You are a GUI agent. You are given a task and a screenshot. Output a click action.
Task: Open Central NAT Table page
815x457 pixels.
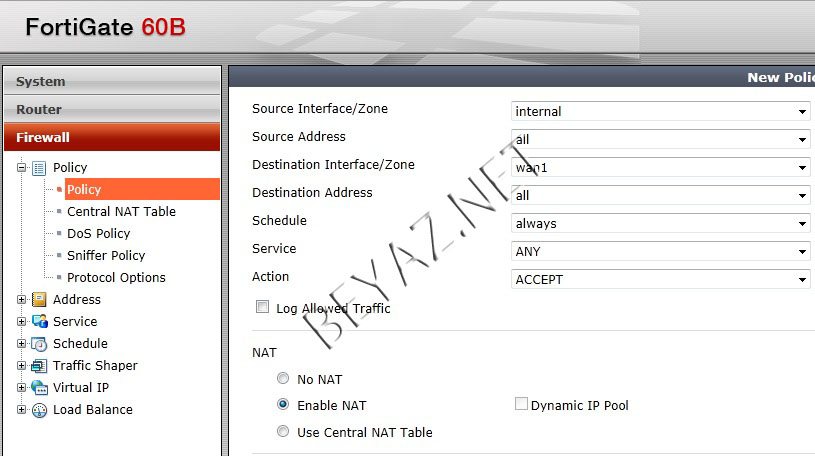click(122, 212)
